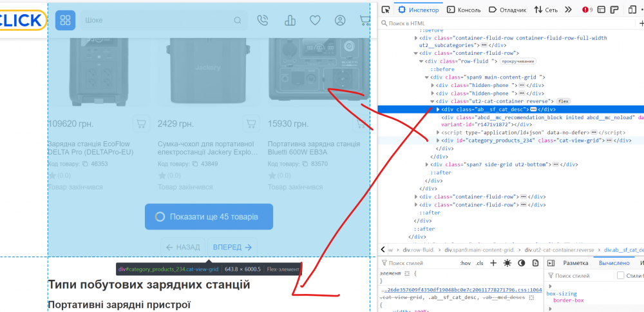
Task: Select div.span9.main-content-grid breadcrumb
Action: (479, 250)
